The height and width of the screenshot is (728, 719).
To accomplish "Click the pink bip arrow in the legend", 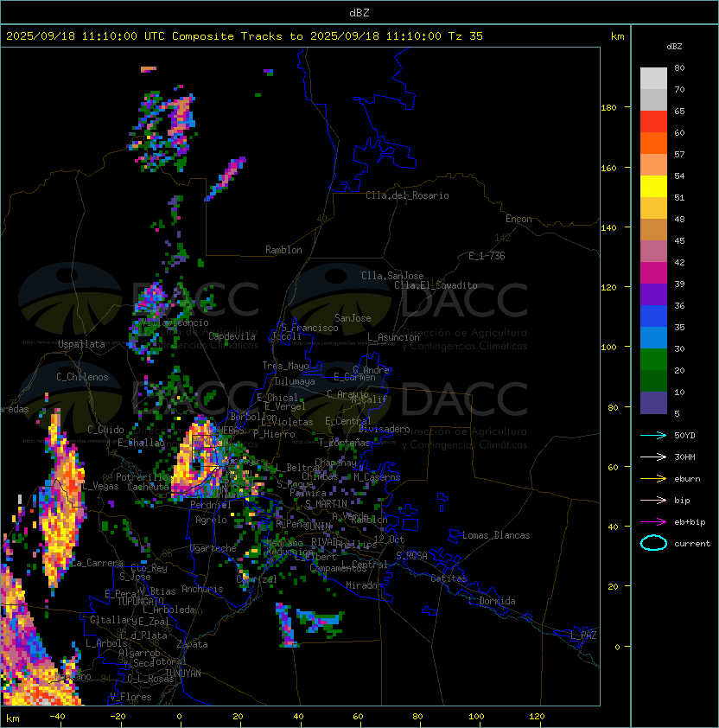I will [653, 501].
